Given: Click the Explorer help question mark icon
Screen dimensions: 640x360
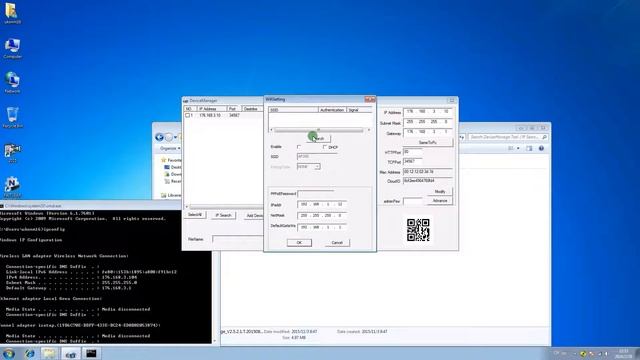Looking at the screenshot, I should (541, 148).
